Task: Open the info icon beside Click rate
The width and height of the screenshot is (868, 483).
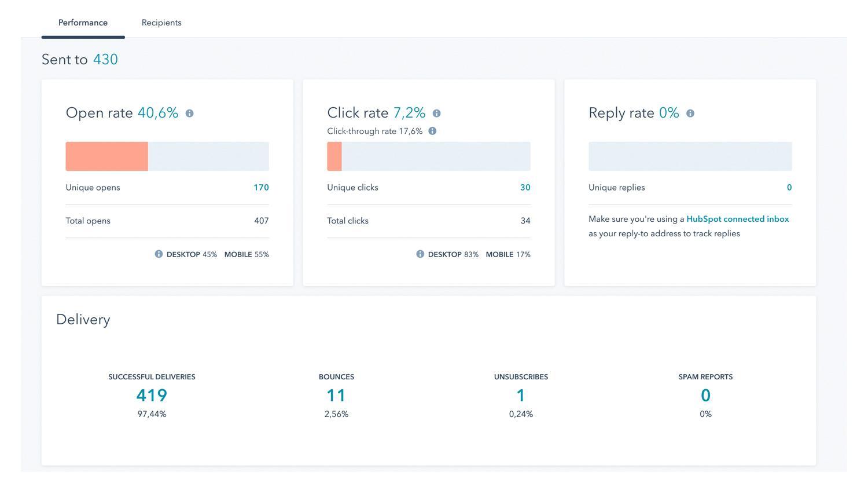Action: [436, 114]
